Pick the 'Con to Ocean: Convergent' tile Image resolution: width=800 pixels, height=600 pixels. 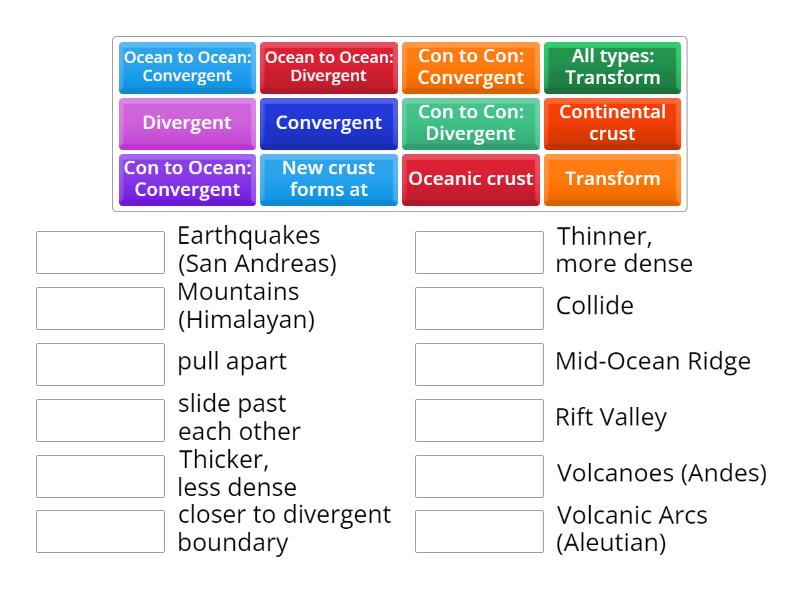pos(187,179)
